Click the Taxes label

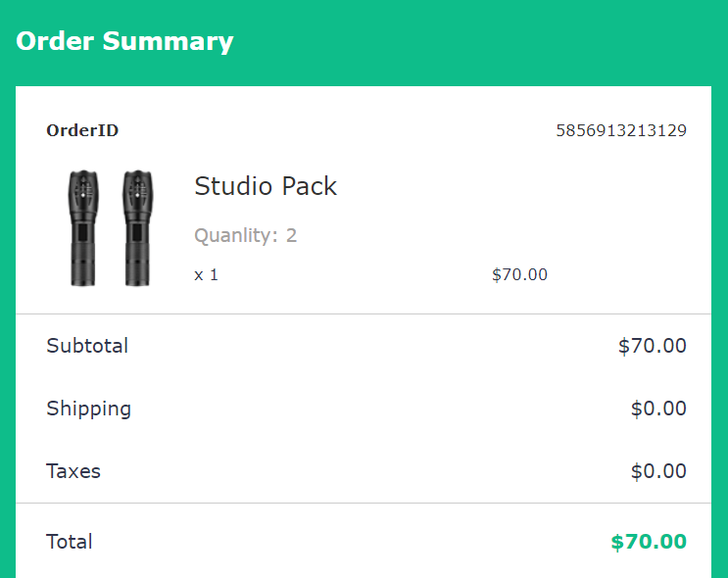73,471
